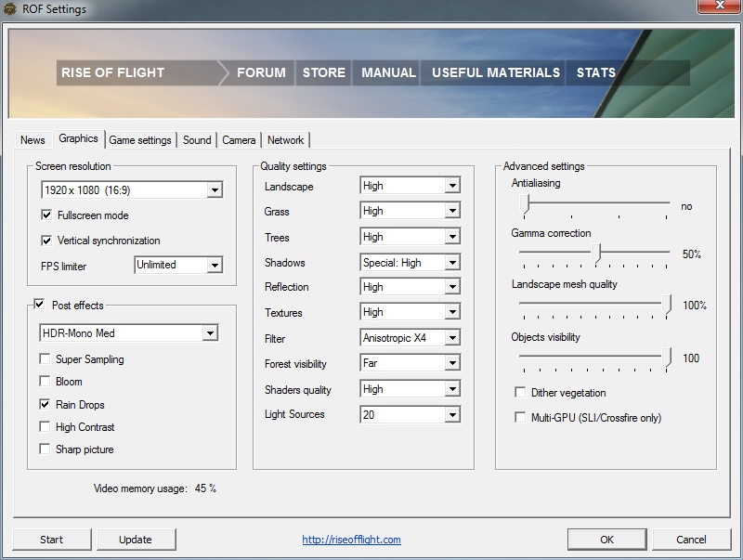The width and height of the screenshot is (743, 560).
Task: Click the Gamma correction slider handle
Action: [597, 253]
